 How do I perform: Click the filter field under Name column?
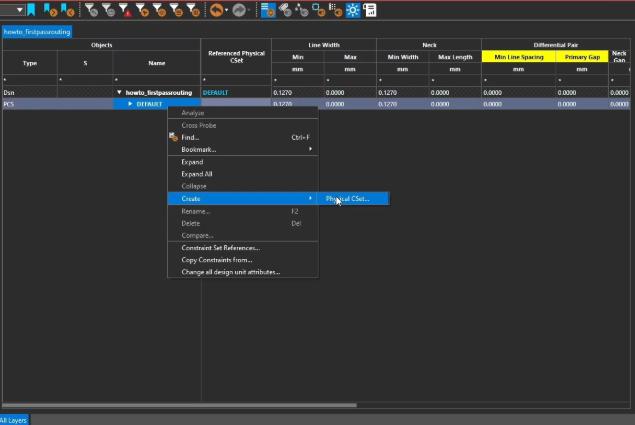coord(157,80)
